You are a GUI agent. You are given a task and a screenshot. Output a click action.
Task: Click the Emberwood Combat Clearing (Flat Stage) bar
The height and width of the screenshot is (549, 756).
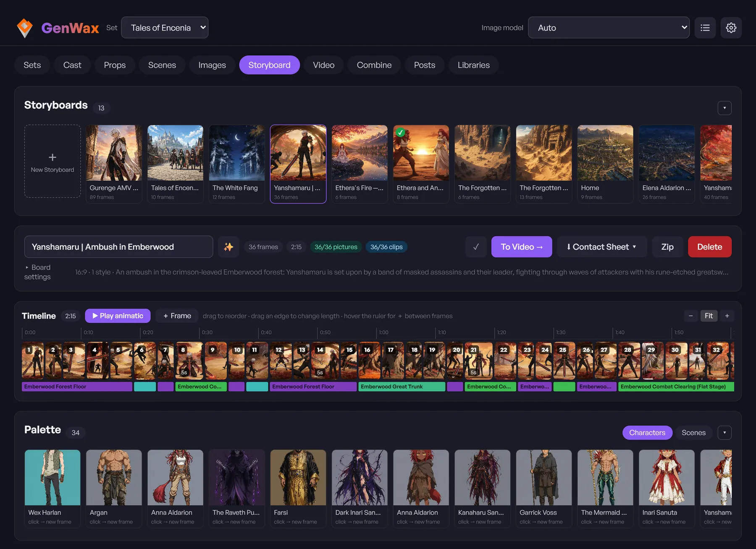[x=676, y=387]
